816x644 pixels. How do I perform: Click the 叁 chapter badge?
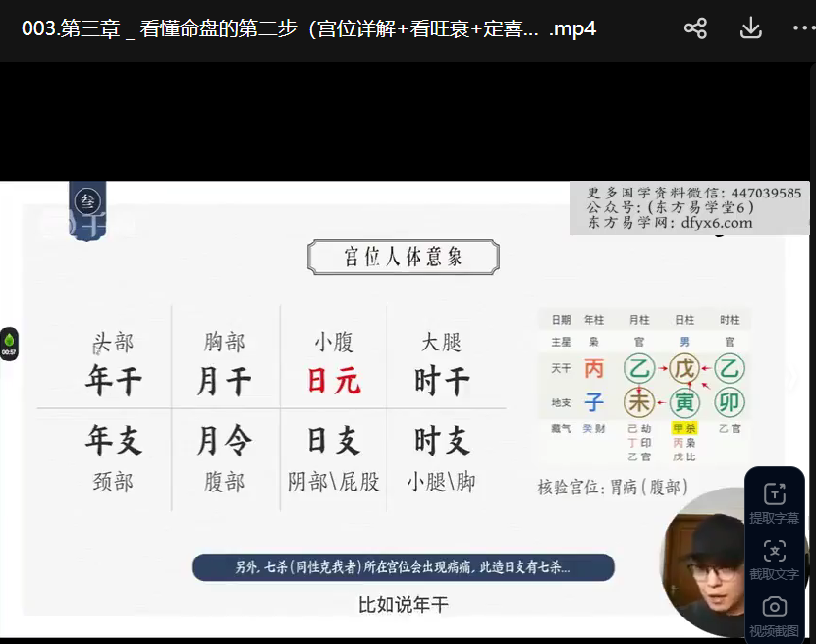pyautogui.click(x=87, y=201)
